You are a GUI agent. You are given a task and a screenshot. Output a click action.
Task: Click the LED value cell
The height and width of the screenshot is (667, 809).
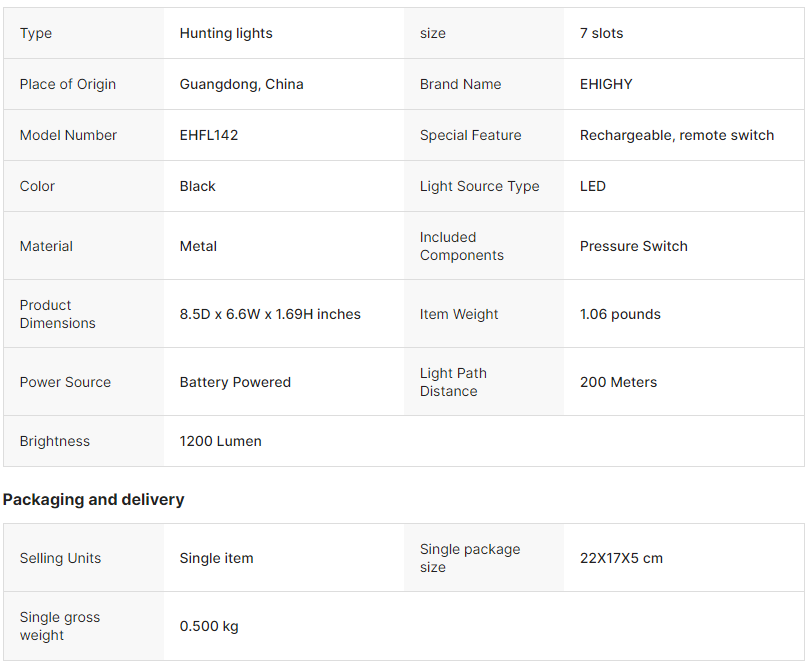click(x=593, y=186)
